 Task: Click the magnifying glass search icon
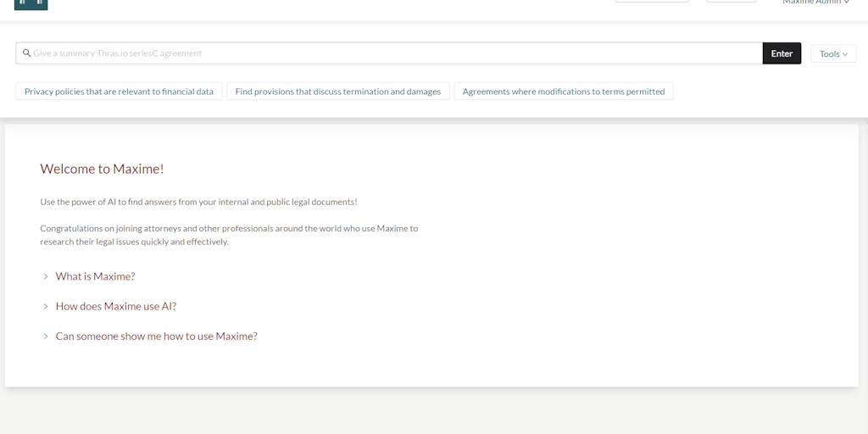[x=26, y=53]
